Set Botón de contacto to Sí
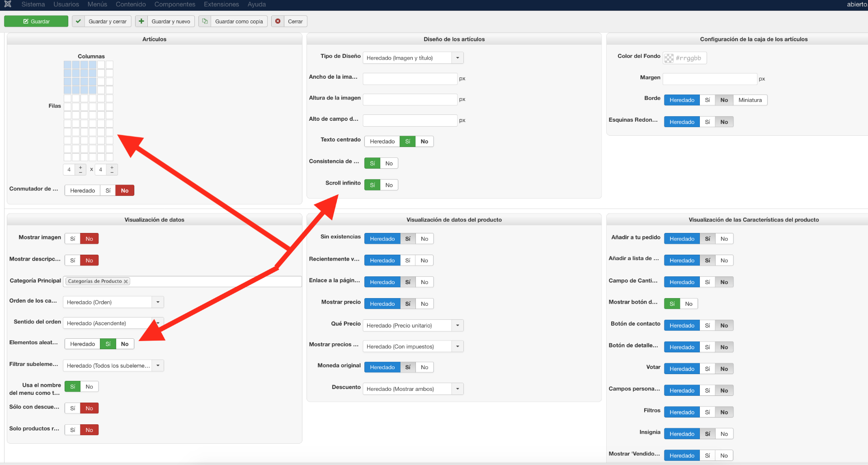 [x=708, y=326]
